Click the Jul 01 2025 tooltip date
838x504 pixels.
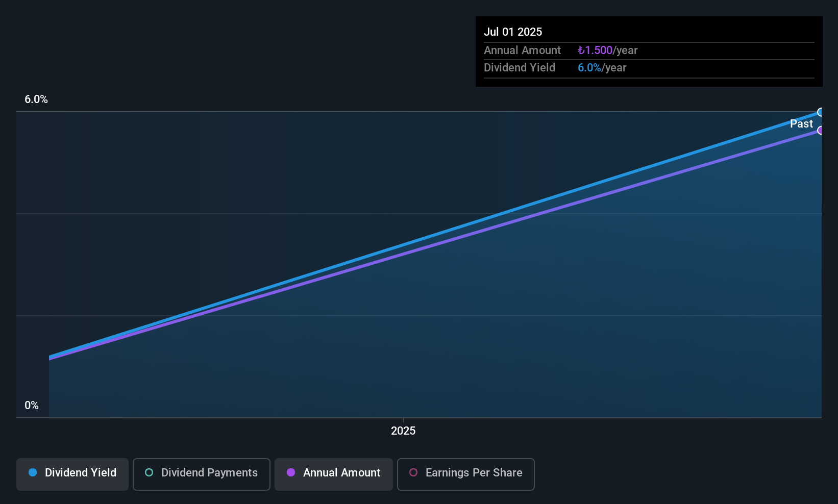[x=513, y=32]
